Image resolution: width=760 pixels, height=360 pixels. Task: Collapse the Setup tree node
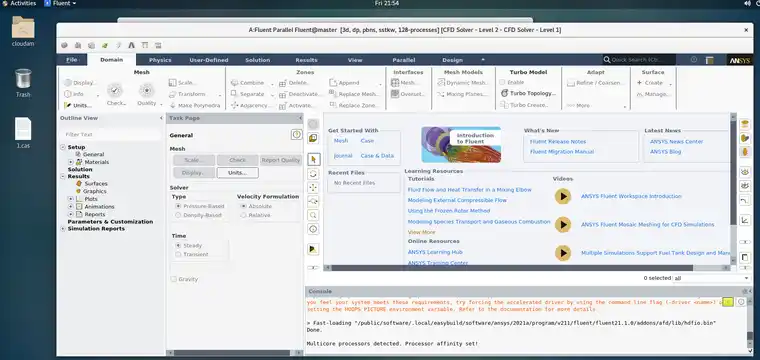coord(63,147)
